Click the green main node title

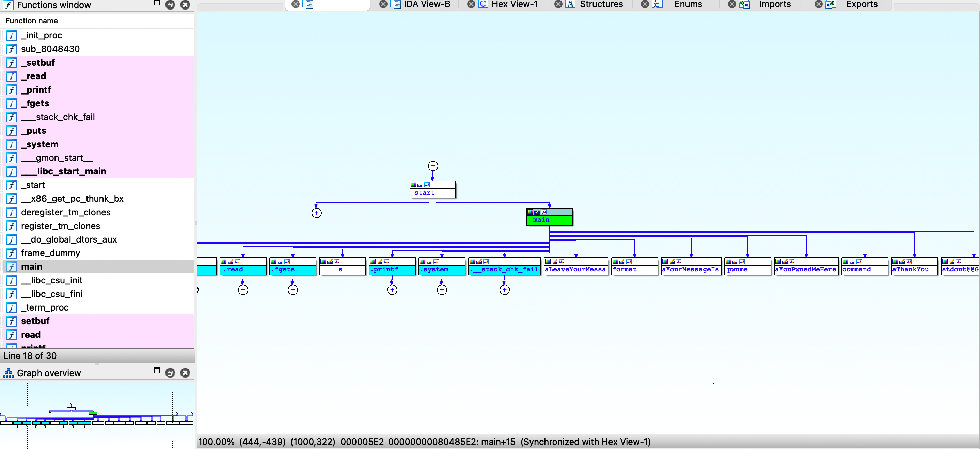coord(549,220)
